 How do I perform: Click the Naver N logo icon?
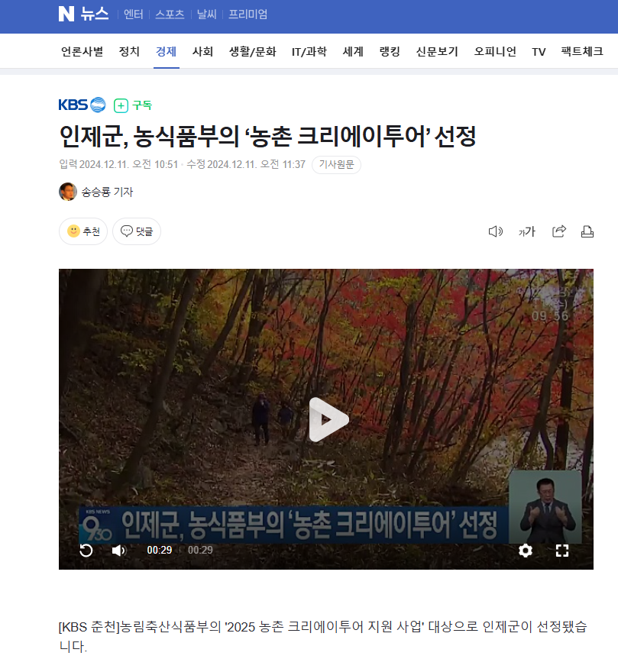click(66, 14)
